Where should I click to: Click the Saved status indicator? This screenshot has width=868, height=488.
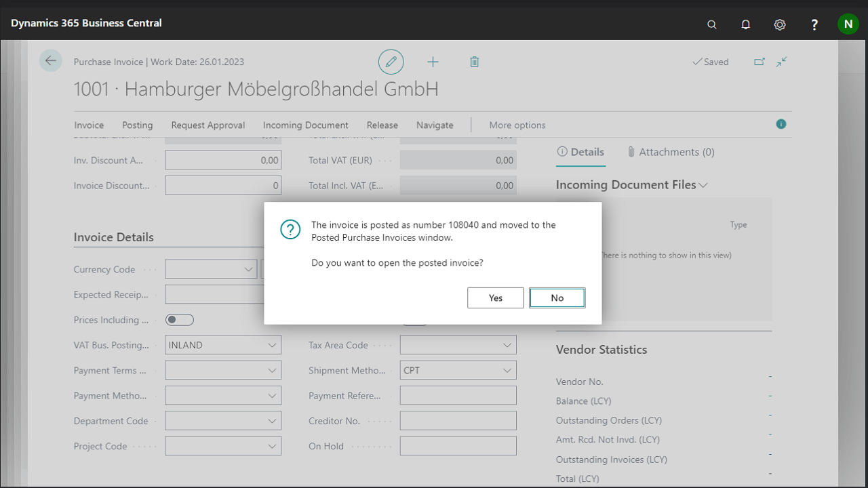click(x=711, y=62)
